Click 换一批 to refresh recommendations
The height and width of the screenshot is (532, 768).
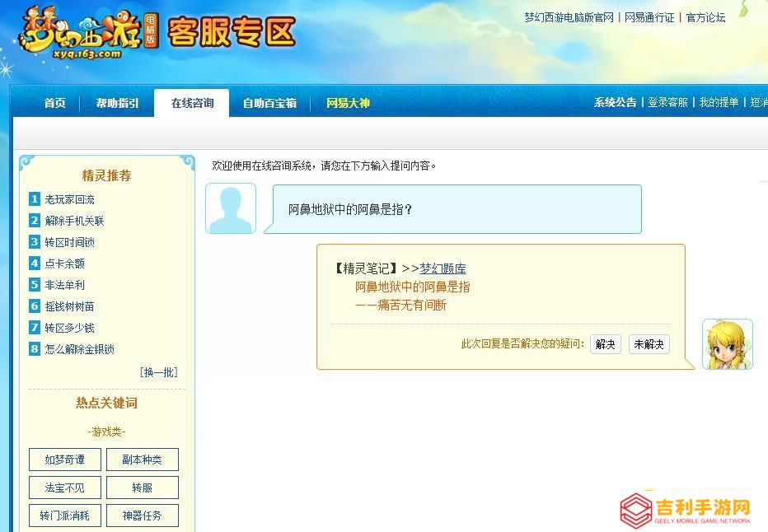coord(159,372)
